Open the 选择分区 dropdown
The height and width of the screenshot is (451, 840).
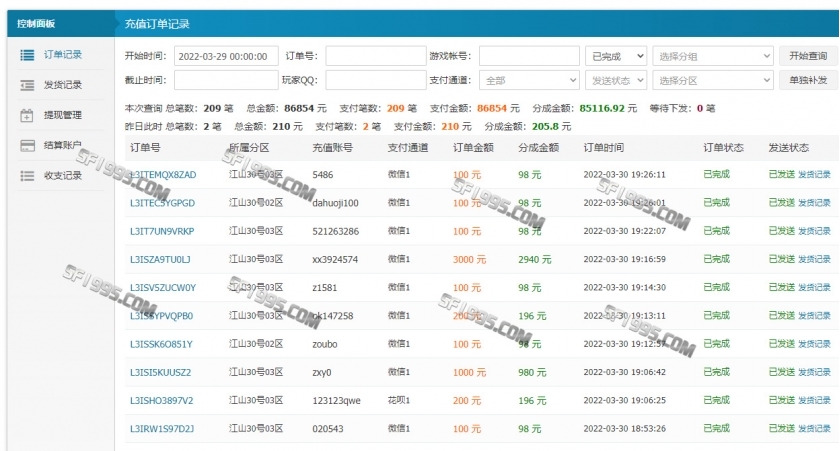[713, 80]
